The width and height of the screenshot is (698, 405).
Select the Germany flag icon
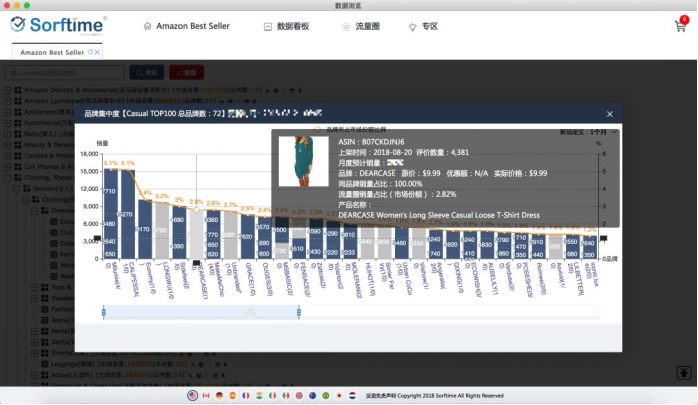click(x=217, y=395)
